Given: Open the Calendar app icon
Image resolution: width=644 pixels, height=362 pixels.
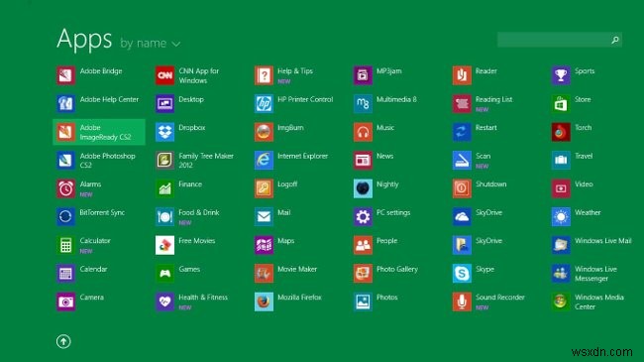Looking at the screenshot, I should click(65, 274).
